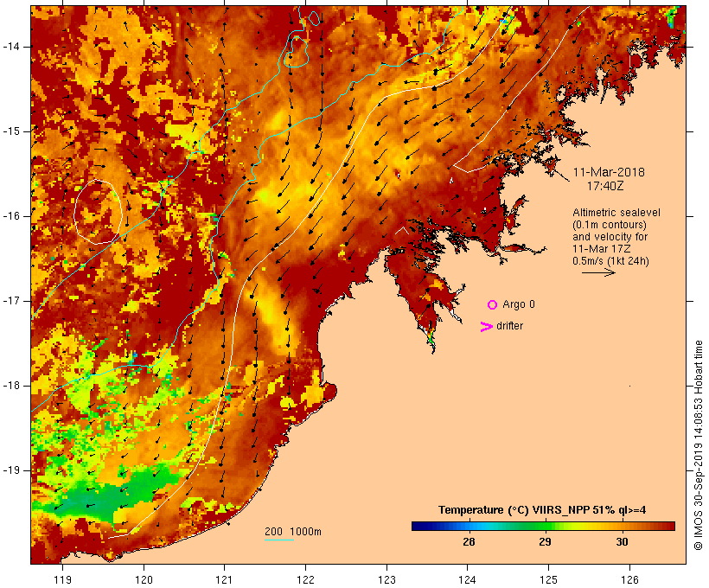
Task: Click the magenta drifter arrow legend symbol
Action: [486, 327]
